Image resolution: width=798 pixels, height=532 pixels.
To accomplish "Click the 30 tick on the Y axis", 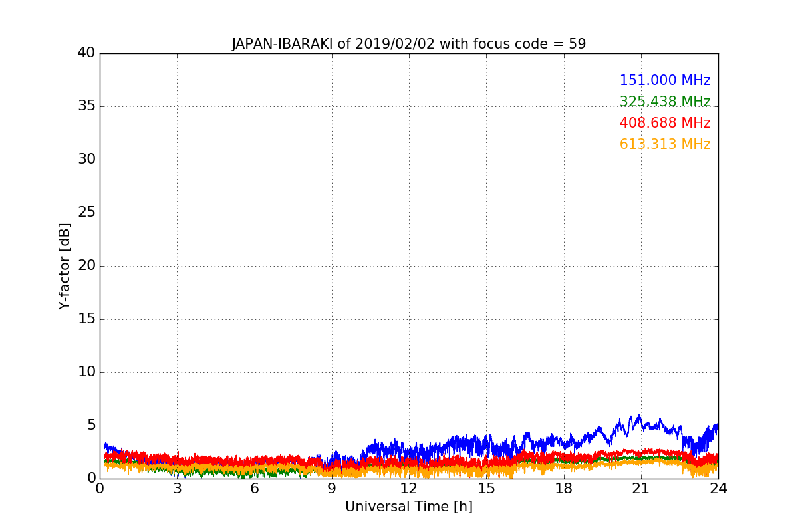I will tap(86, 159).
